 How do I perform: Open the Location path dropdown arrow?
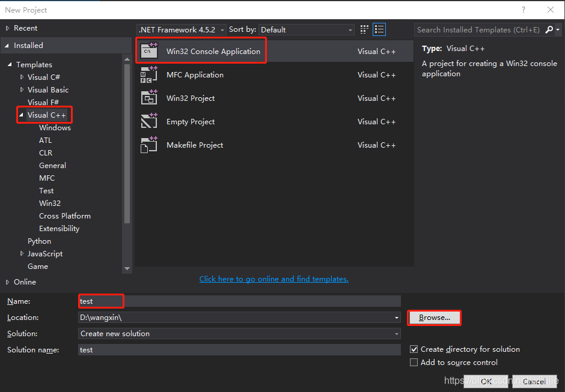click(396, 318)
